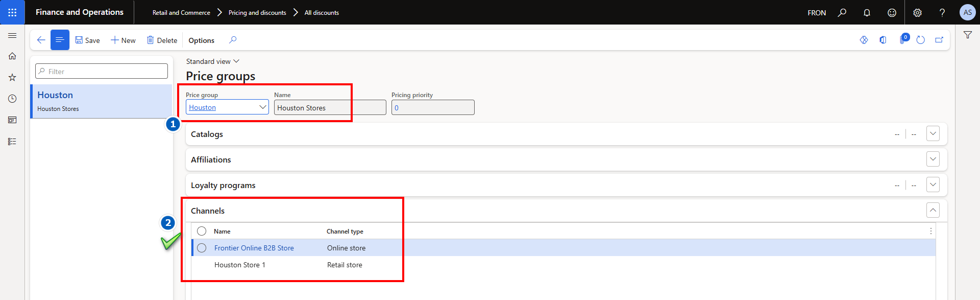The image size is (980, 300).
Task: Click the Home icon in left sidebar
Action: pyautogui.click(x=12, y=56)
